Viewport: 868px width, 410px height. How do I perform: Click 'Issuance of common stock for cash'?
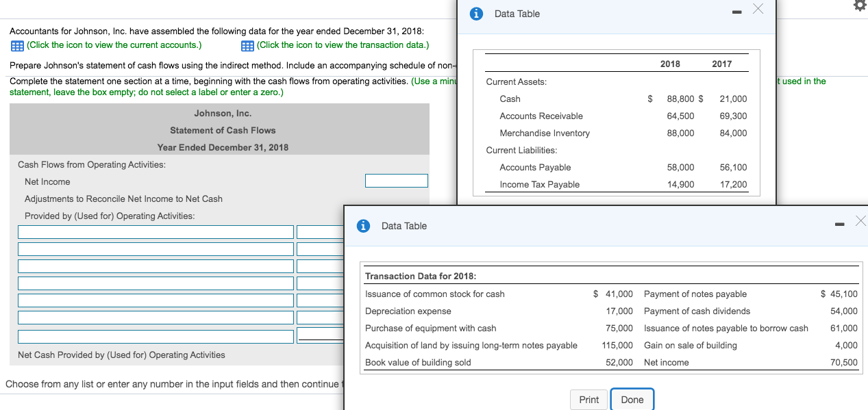tap(435, 294)
